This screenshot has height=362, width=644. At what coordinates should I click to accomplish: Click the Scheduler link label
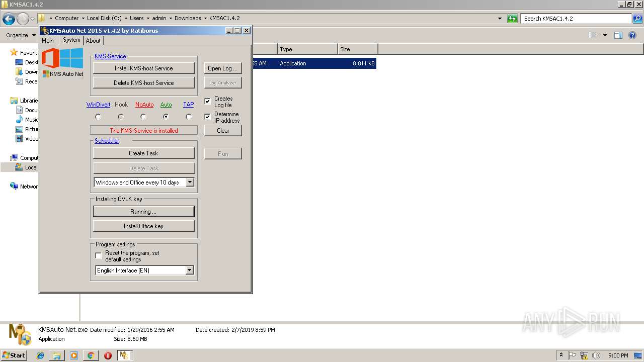tap(107, 141)
